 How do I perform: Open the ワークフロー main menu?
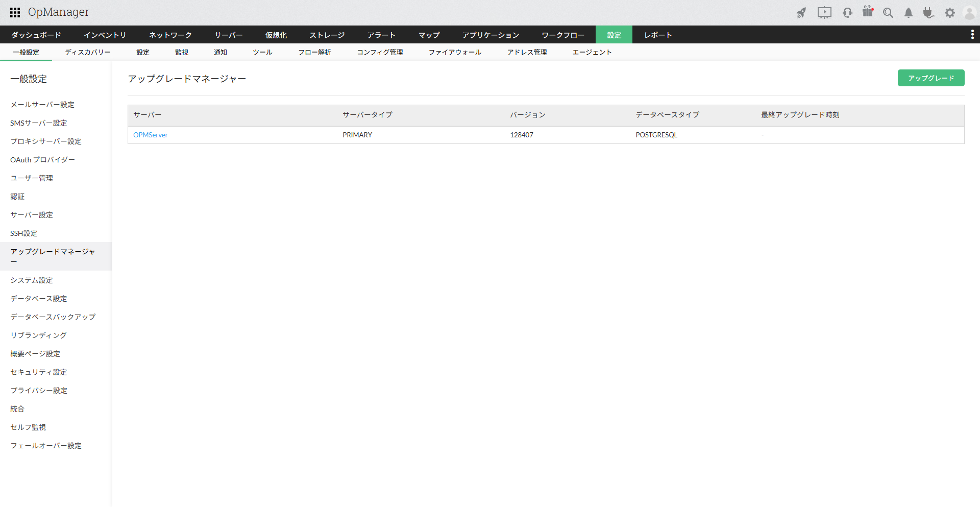point(563,35)
